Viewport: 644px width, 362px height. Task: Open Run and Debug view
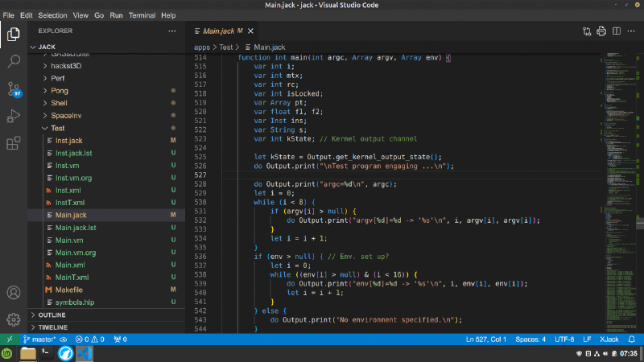pyautogui.click(x=14, y=116)
